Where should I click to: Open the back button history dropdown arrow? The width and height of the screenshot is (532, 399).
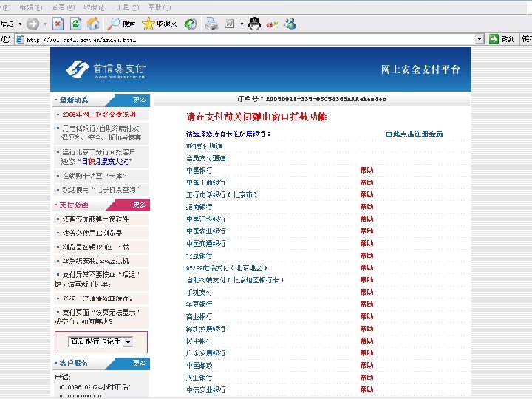pyautogui.click(x=20, y=24)
